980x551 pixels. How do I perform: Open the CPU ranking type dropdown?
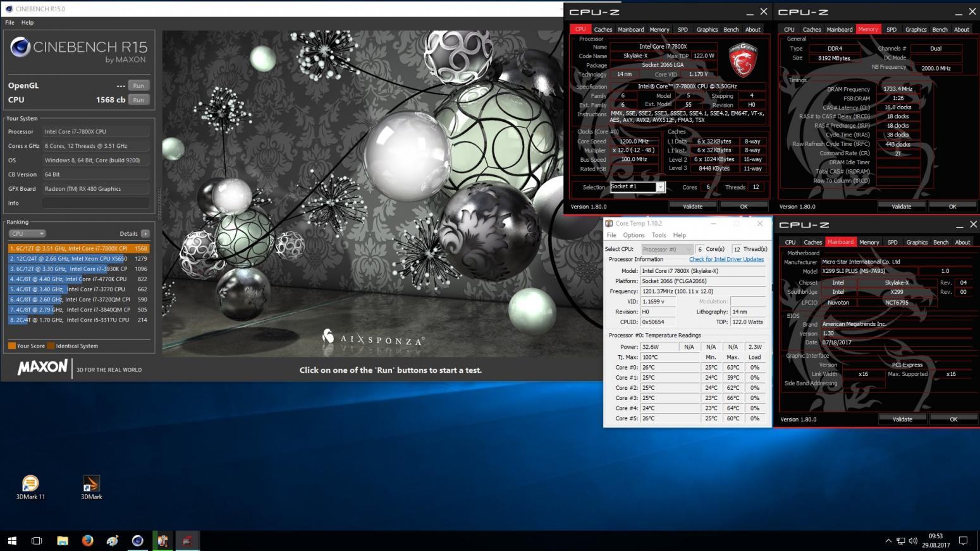click(x=27, y=234)
